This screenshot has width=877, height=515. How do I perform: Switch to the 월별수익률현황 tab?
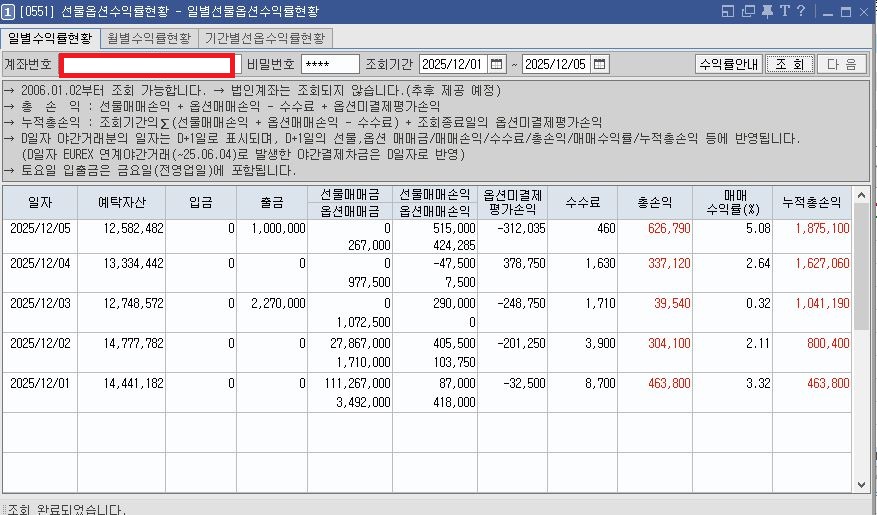[149, 39]
